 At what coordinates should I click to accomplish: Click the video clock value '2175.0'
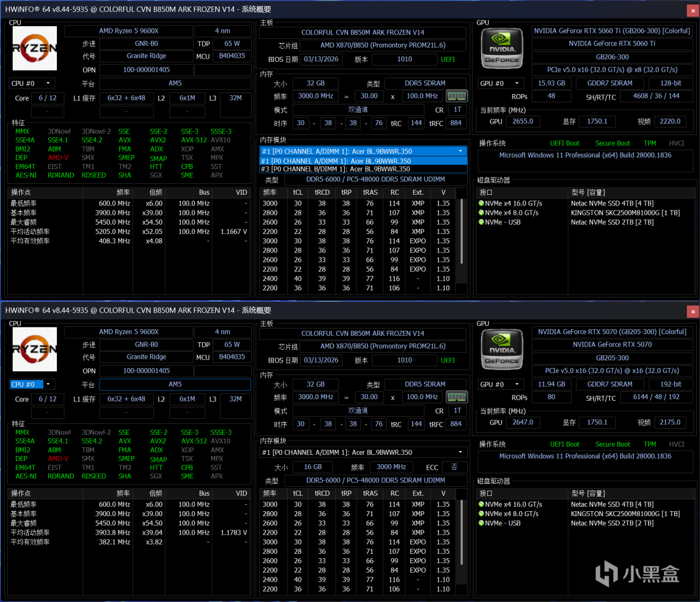tap(670, 422)
